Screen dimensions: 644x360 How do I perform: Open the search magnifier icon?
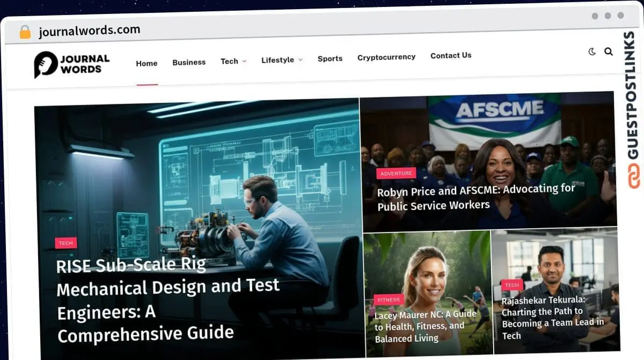point(609,52)
